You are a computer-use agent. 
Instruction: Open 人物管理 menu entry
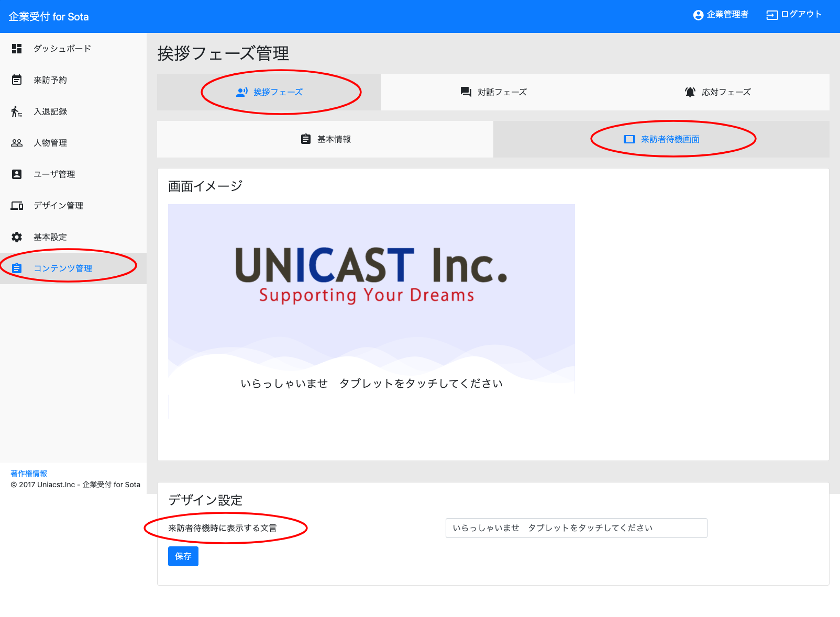pos(73,143)
